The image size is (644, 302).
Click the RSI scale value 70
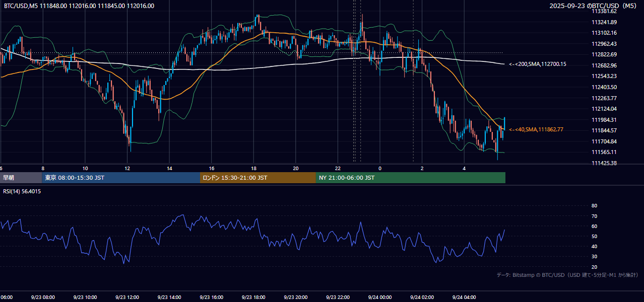pos(594,216)
